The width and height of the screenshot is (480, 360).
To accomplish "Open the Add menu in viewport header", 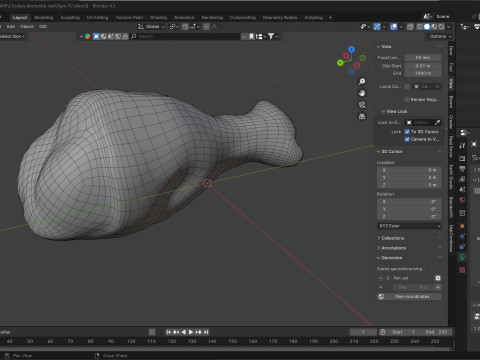I will (x=11, y=27).
